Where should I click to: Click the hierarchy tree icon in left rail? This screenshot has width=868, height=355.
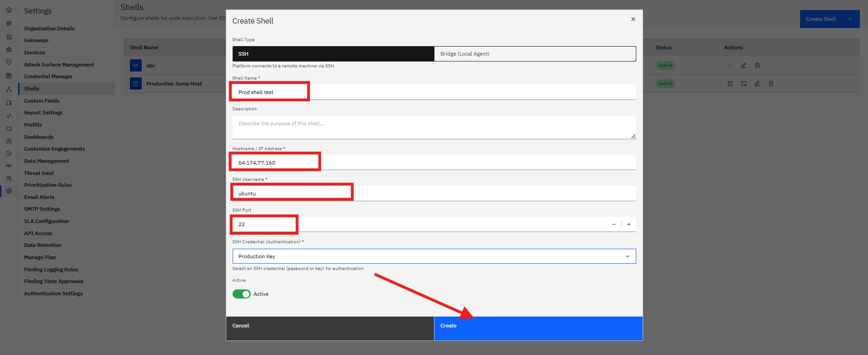(9, 90)
